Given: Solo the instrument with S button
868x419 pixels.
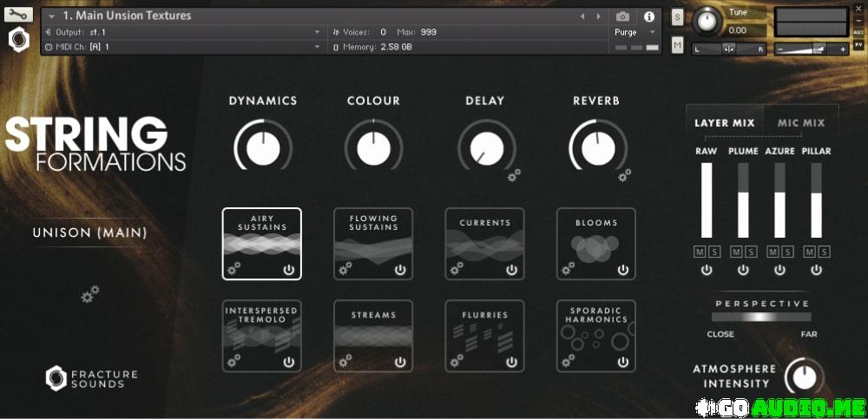Looking at the screenshot, I should point(678,17).
